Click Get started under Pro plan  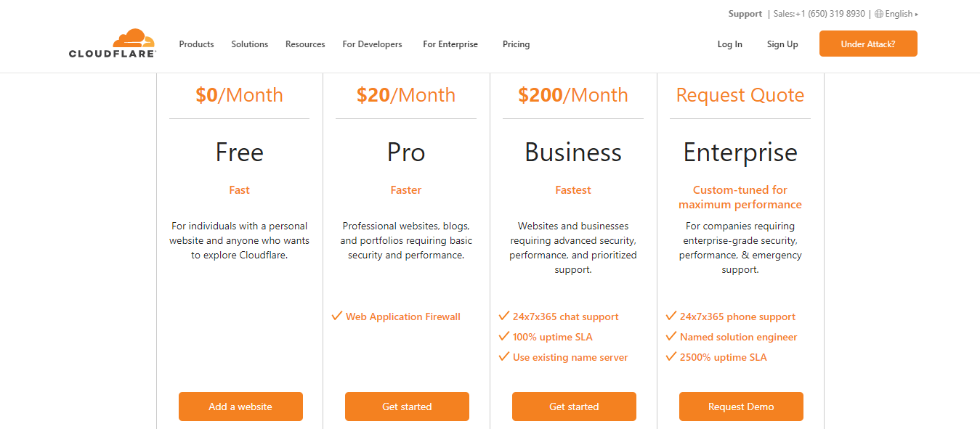[407, 406]
